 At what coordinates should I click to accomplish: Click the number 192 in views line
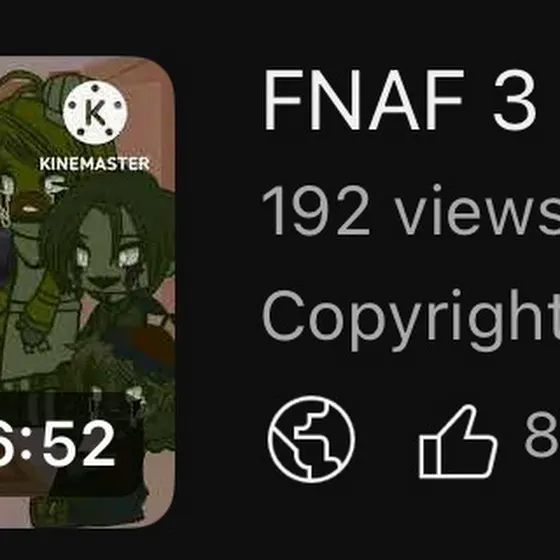(316, 211)
